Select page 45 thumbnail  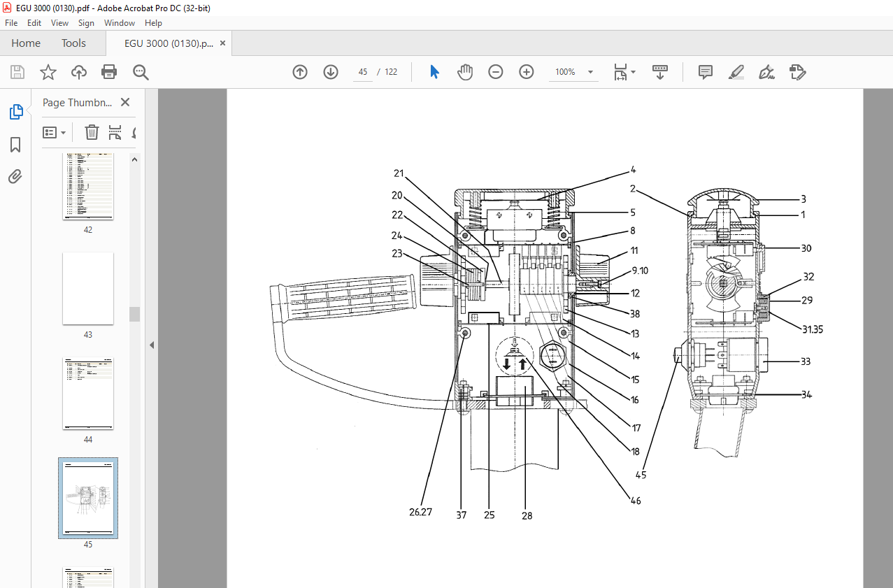[88, 498]
